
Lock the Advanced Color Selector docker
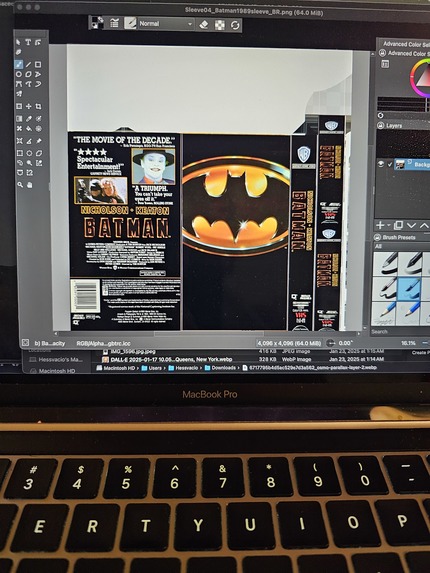(383, 53)
